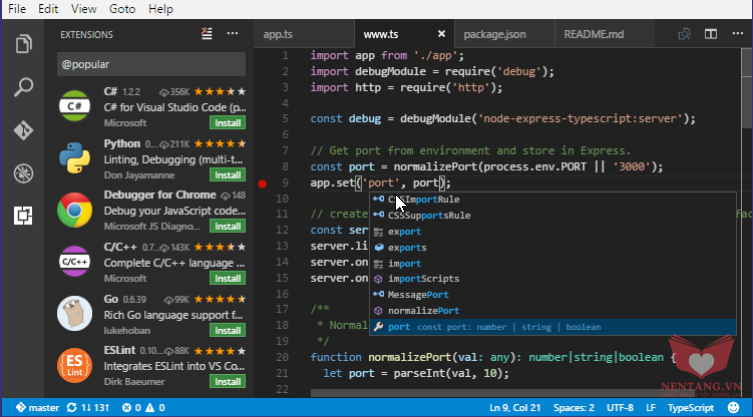Image resolution: width=753 pixels, height=417 pixels.
Task: Click the clear extensions list icon
Action: pyautogui.click(x=206, y=34)
